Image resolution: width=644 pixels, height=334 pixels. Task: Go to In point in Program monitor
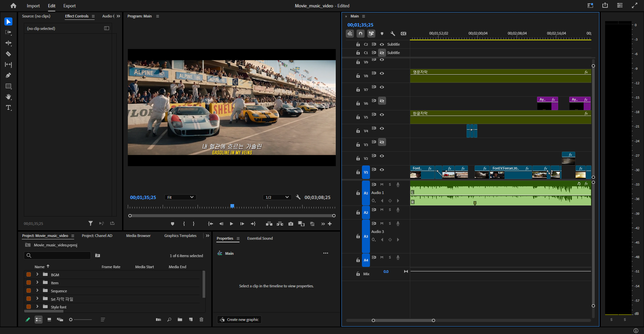coord(210,224)
